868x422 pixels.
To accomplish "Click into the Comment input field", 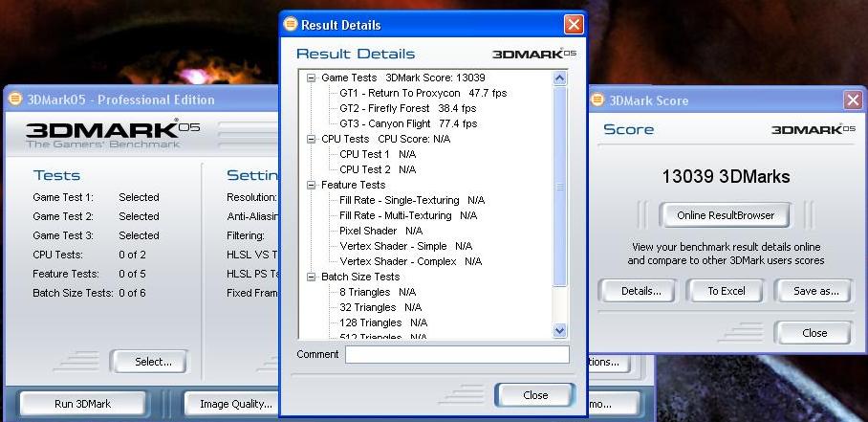I will click(457, 354).
